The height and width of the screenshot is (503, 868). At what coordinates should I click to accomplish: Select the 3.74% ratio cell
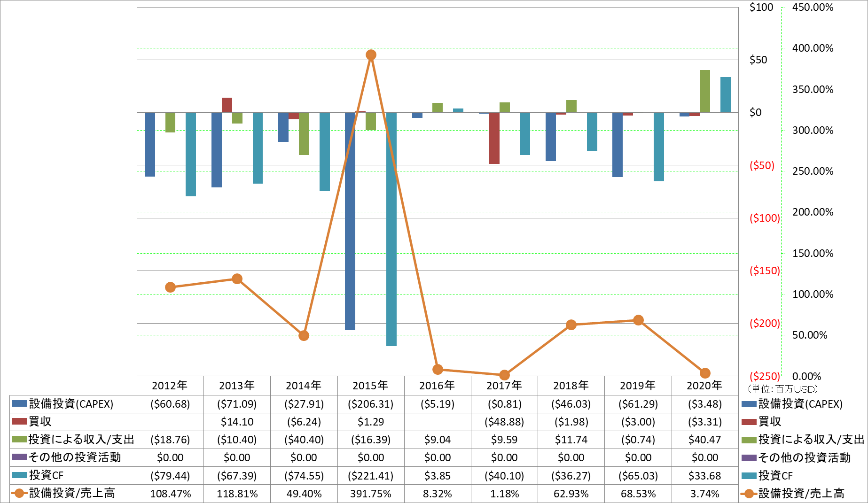point(704,494)
